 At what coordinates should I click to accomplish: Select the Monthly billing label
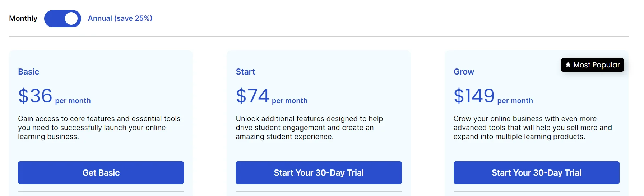tap(23, 18)
